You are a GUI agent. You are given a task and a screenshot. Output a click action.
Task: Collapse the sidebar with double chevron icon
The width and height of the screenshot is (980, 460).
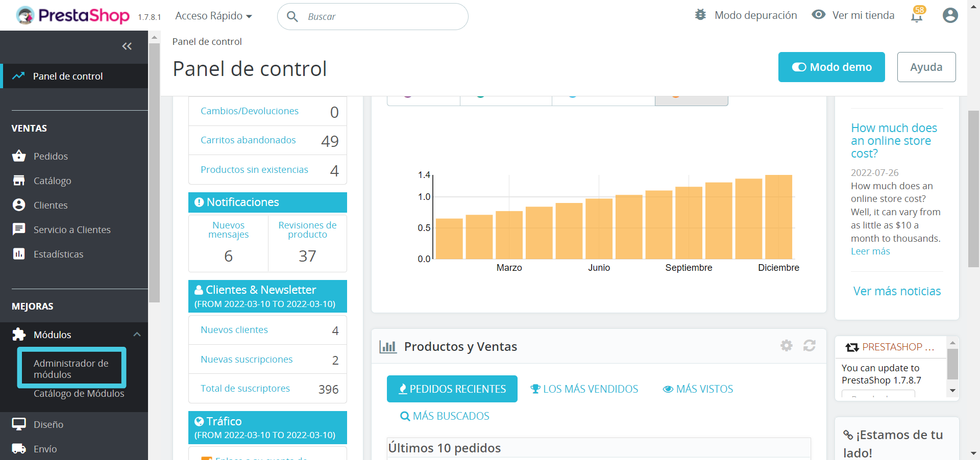[x=127, y=46]
